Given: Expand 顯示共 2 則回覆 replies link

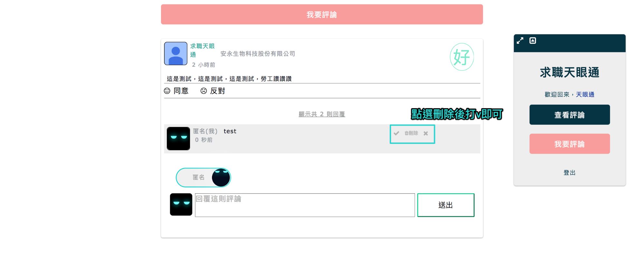Looking at the screenshot, I should pyautogui.click(x=322, y=114).
